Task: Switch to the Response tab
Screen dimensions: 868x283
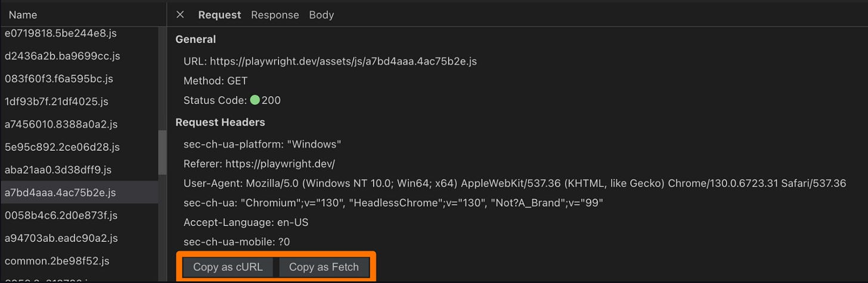Action: coord(275,15)
